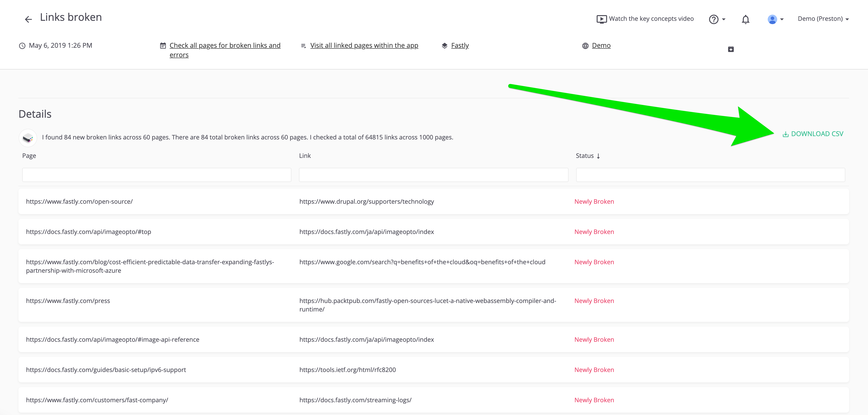Click the back arrow beside Links broken
This screenshot has width=868, height=415.
click(28, 19)
